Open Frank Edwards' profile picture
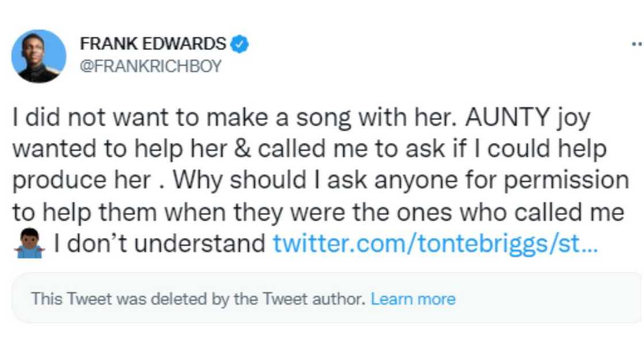Image resolution: width=644 pixels, height=338 pixels. pyautogui.click(x=39, y=56)
